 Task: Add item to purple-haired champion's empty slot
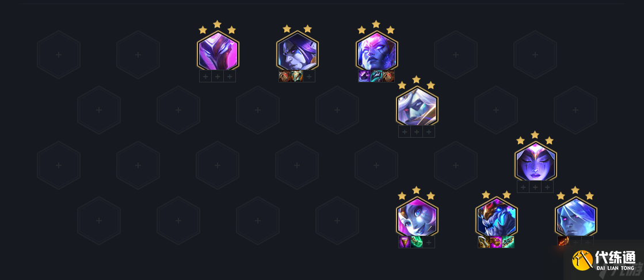(309, 76)
